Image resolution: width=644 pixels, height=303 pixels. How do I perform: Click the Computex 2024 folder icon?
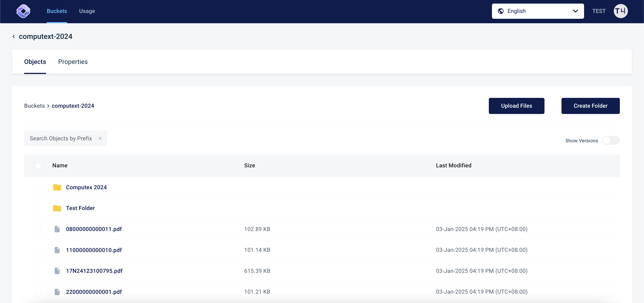57,187
